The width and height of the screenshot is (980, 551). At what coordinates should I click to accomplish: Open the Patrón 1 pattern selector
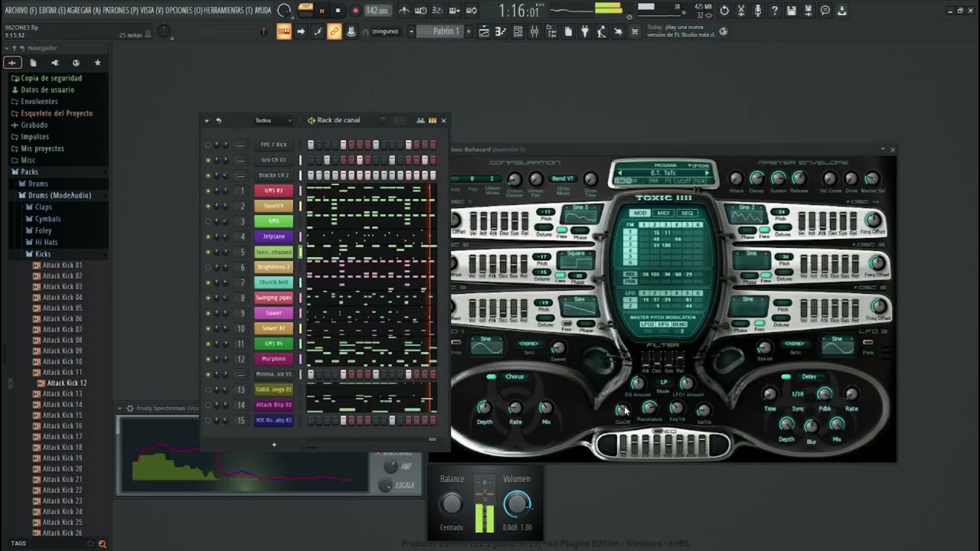(x=442, y=31)
